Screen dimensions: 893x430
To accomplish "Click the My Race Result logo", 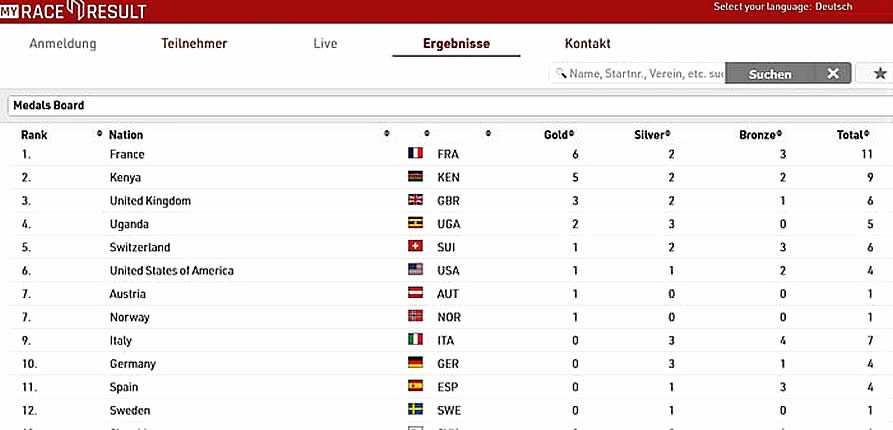I will (73, 11).
